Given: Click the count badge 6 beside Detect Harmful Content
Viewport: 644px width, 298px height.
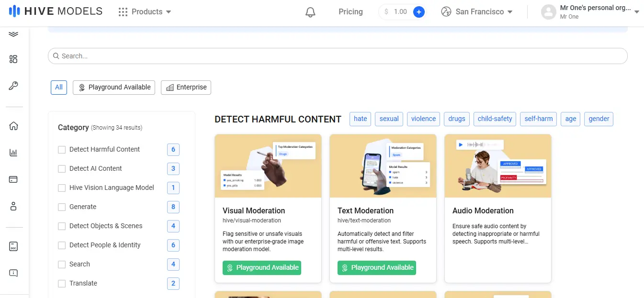Looking at the screenshot, I should coord(173,150).
